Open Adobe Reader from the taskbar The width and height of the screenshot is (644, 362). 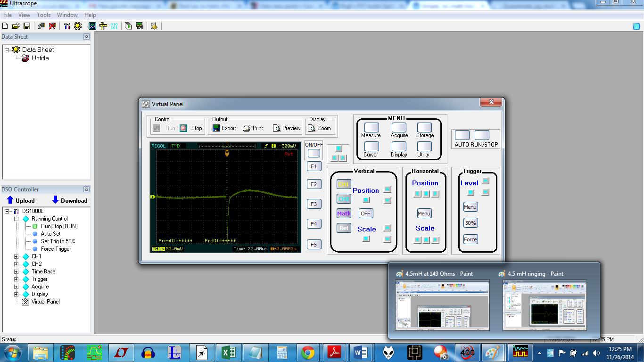pos(335,352)
